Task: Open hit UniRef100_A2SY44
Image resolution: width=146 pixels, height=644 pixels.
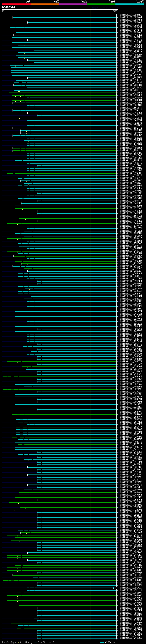Action: point(131,17)
